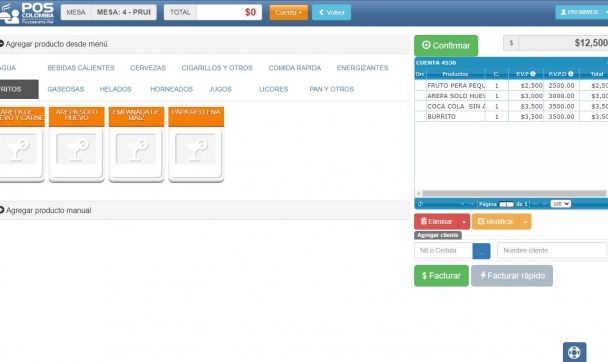This screenshot has height=362, width=608.
Task: Open the Modificar dropdown arrow
Action: (x=525, y=222)
